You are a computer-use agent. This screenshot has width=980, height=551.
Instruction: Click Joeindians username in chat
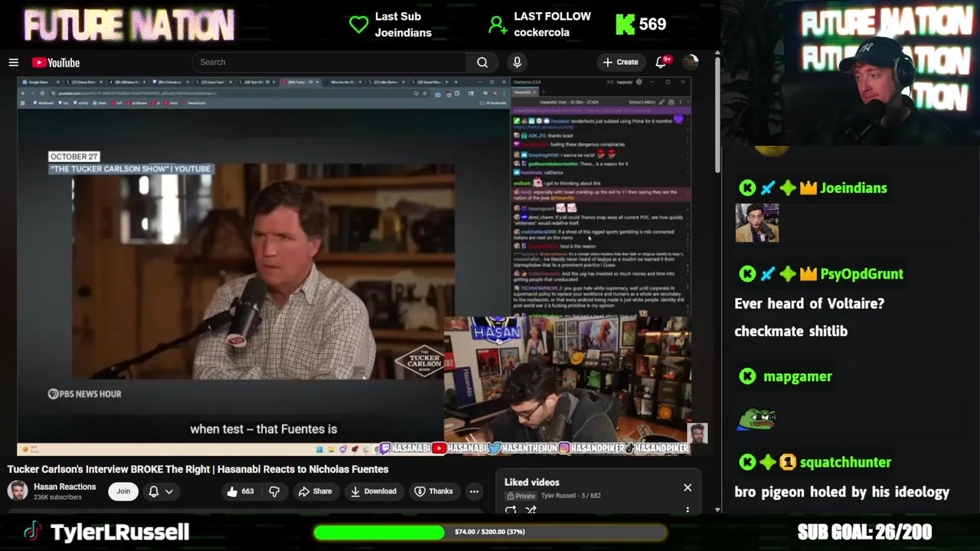pyautogui.click(x=853, y=188)
